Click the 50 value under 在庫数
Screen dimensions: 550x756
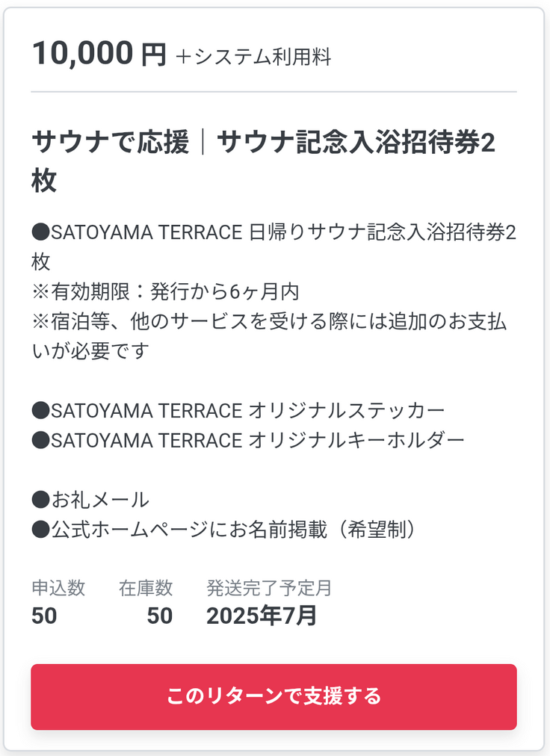pyautogui.click(x=159, y=616)
